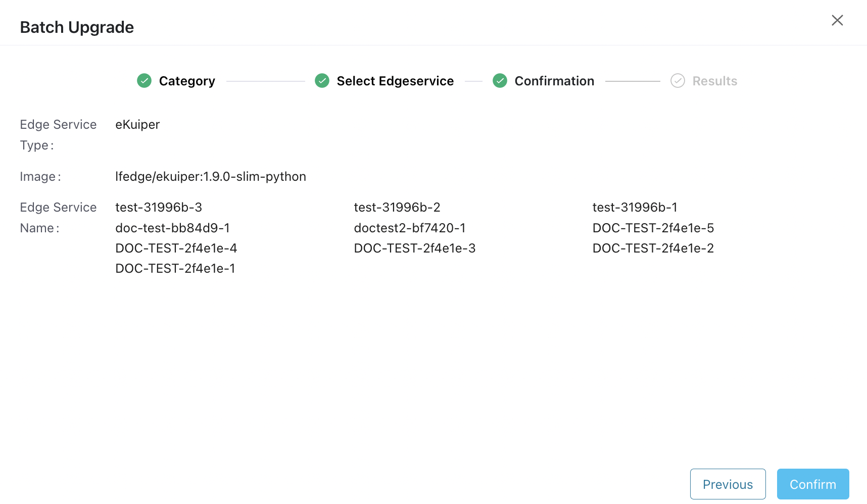867x504 pixels.
Task: Click edge service doc-test-bb84d9-1
Action: pyautogui.click(x=172, y=228)
